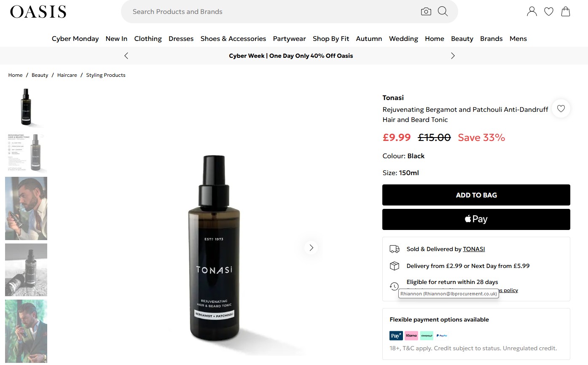Screen dimensions: 588x365
Task: Open the Cyber Monday menu item
Action: tap(75, 39)
